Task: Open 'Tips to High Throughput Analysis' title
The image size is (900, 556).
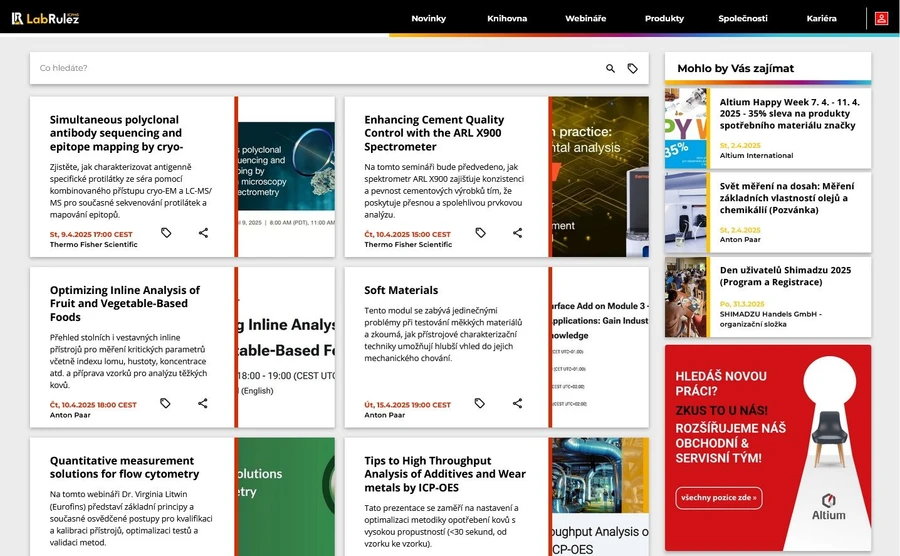Action: 445,474
